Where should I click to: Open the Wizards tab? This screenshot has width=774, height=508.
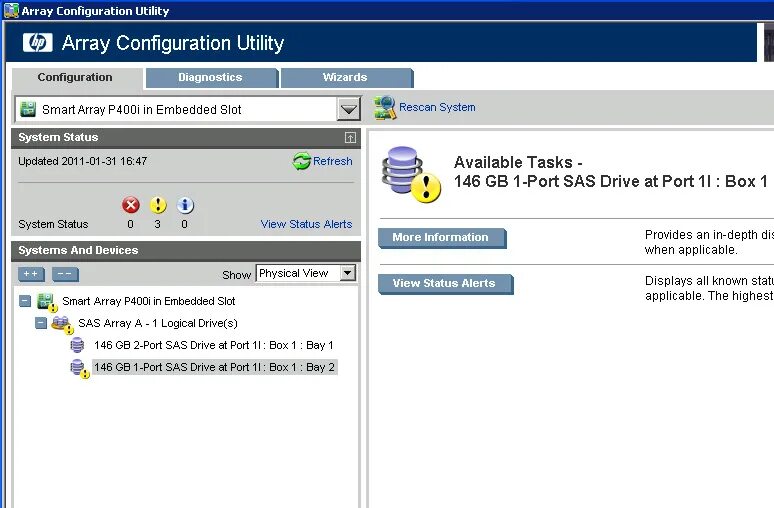pos(346,78)
